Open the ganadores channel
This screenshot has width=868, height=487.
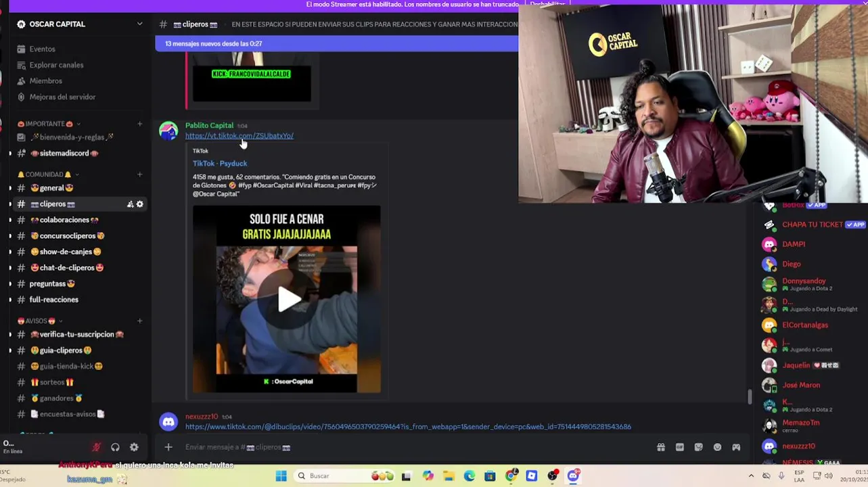coord(57,398)
